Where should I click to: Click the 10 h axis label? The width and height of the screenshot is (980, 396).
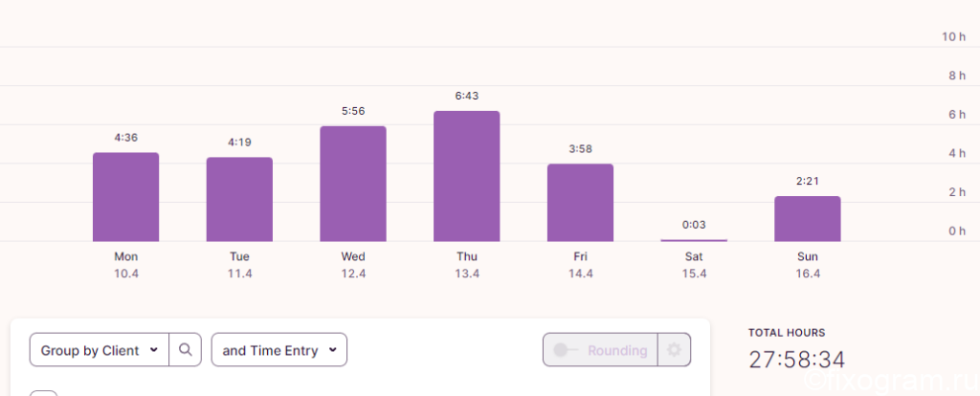(x=954, y=37)
